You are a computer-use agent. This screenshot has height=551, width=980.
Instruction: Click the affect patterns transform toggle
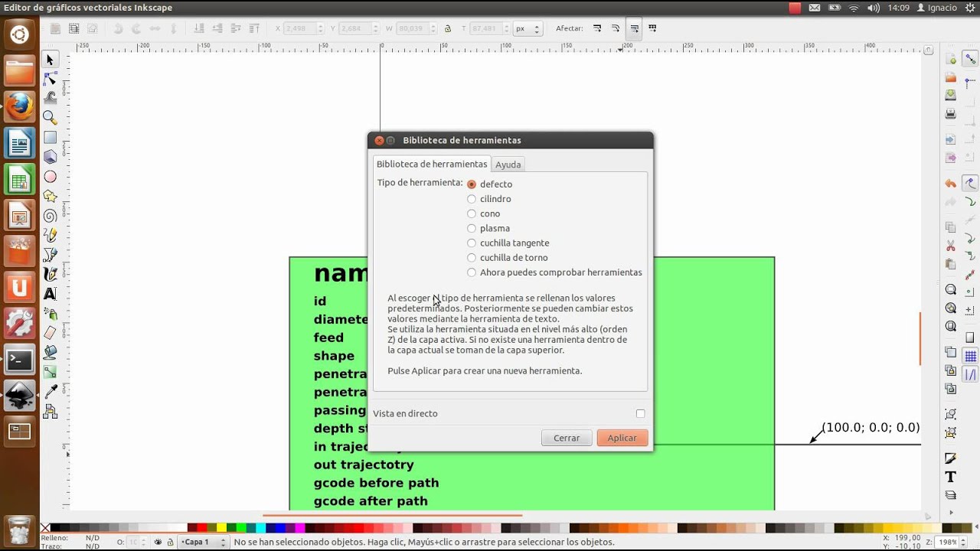tap(652, 28)
